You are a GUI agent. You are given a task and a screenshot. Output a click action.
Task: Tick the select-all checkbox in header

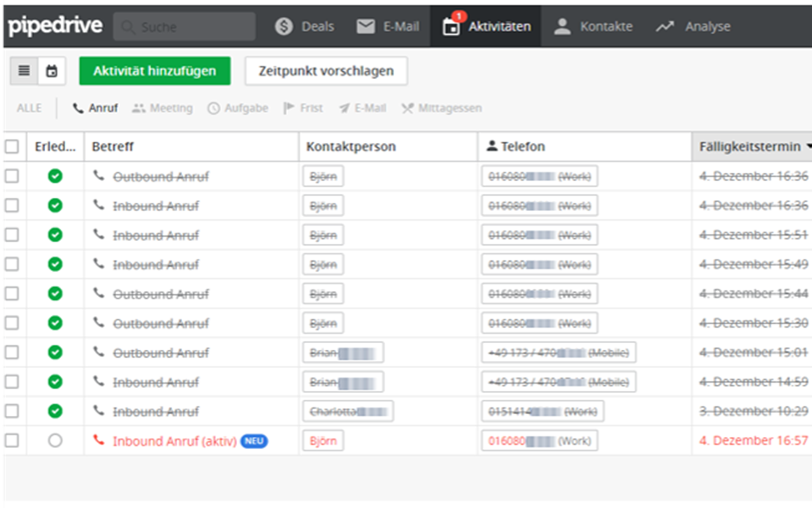pos(12,146)
